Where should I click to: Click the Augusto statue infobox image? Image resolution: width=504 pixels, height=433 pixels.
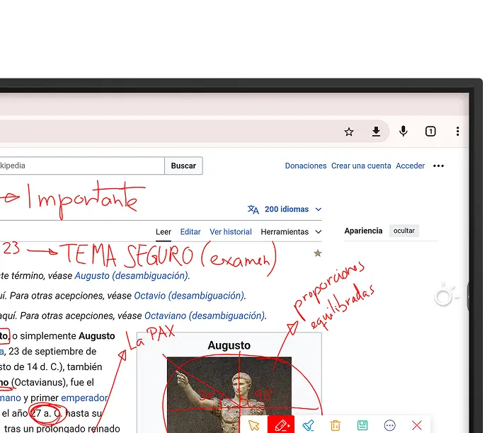[x=229, y=395]
